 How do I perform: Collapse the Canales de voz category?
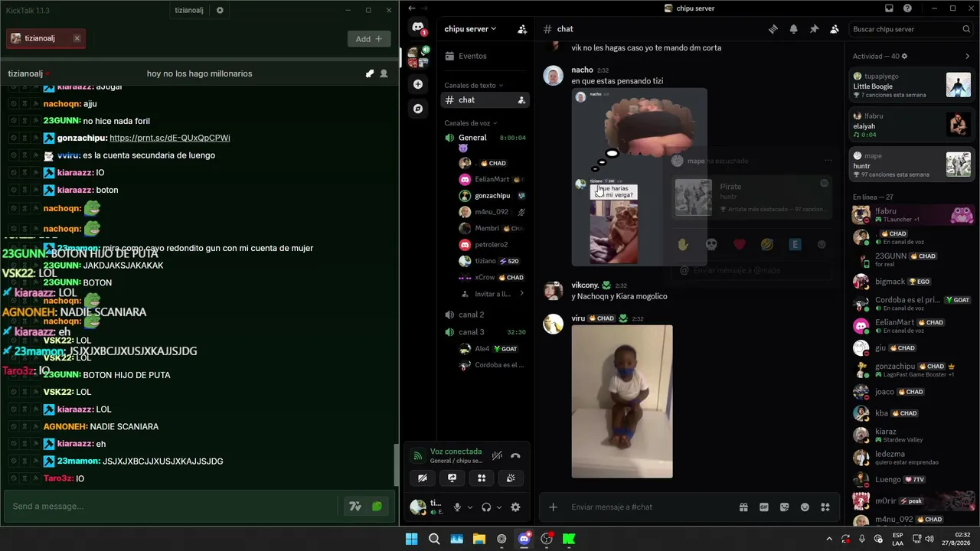(x=471, y=123)
